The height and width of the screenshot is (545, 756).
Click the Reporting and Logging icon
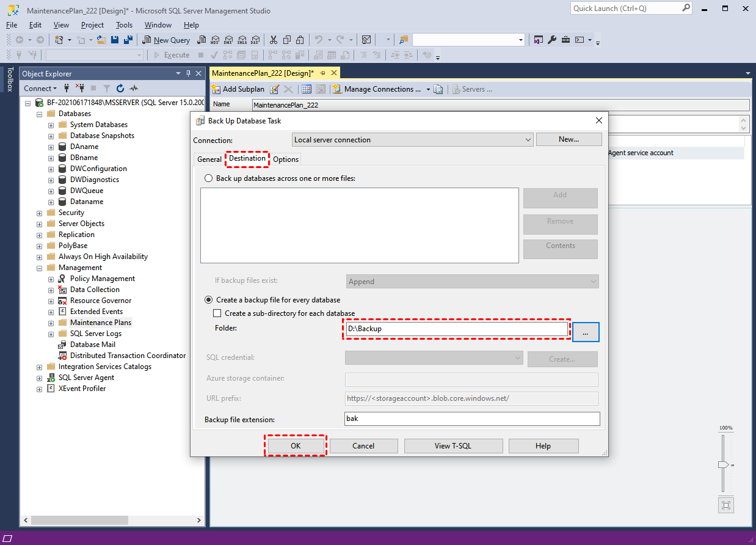click(x=438, y=89)
